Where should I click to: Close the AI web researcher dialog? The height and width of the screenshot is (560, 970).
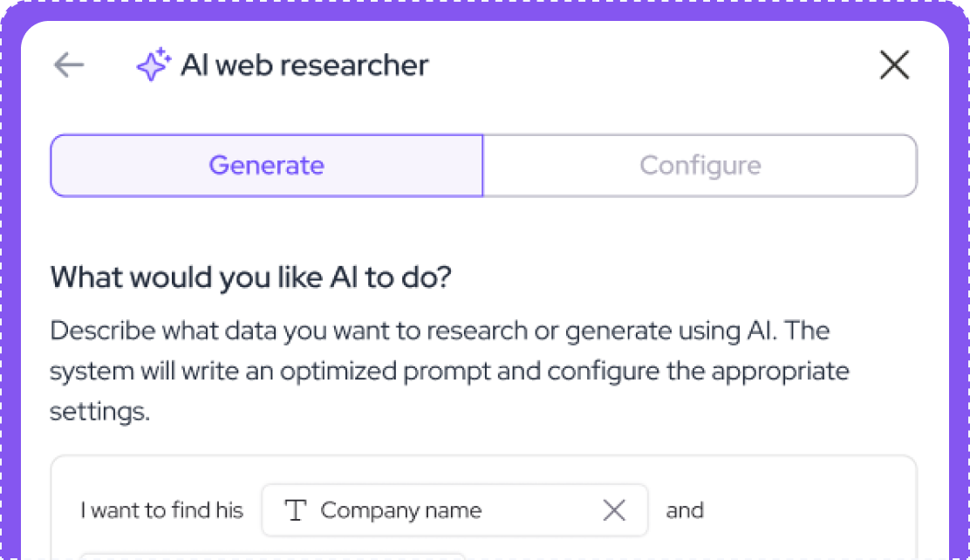point(894,65)
